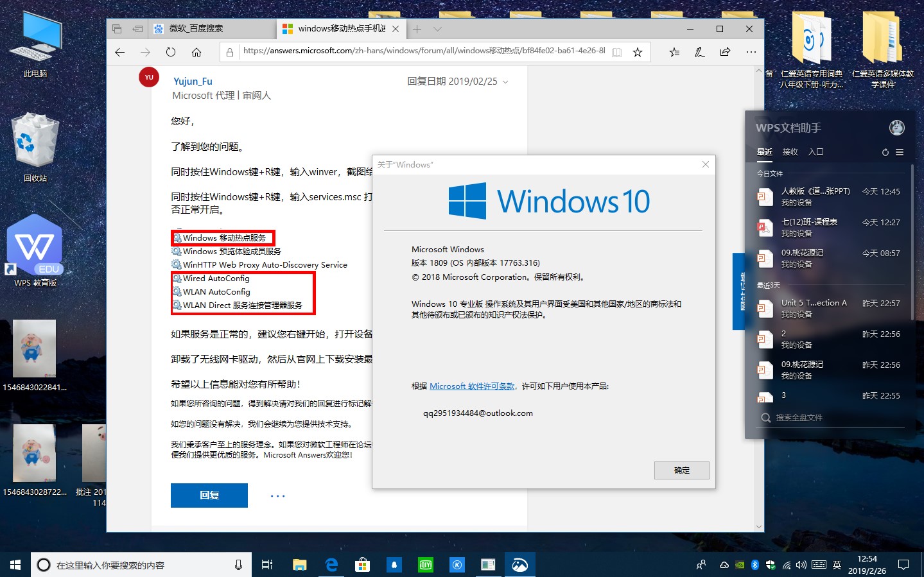This screenshot has width=924, height=577.
Task: Open Action Center notifications icon
Action: pyautogui.click(x=903, y=565)
